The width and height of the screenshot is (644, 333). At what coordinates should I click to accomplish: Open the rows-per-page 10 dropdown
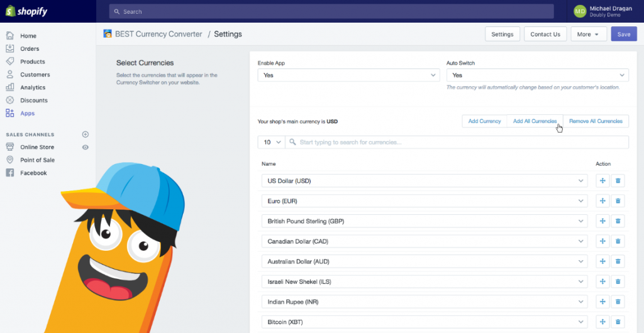coord(272,142)
